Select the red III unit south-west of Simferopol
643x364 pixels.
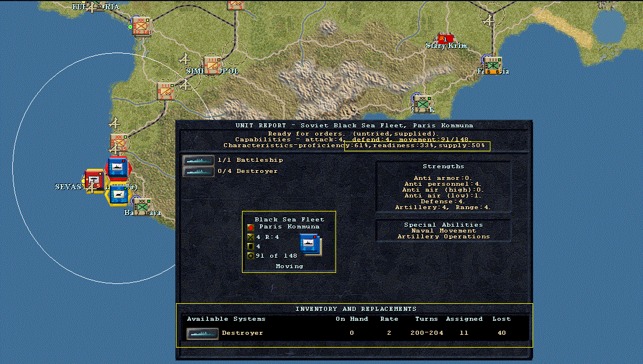pos(166,91)
